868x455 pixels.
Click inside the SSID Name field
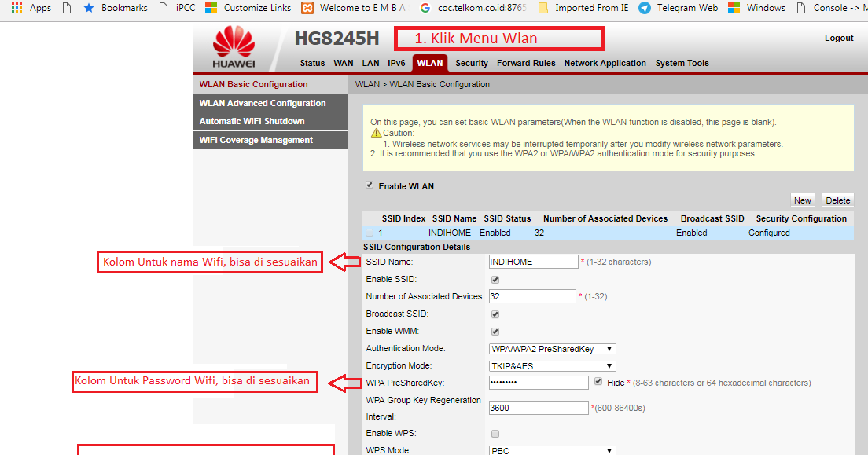pos(533,261)
